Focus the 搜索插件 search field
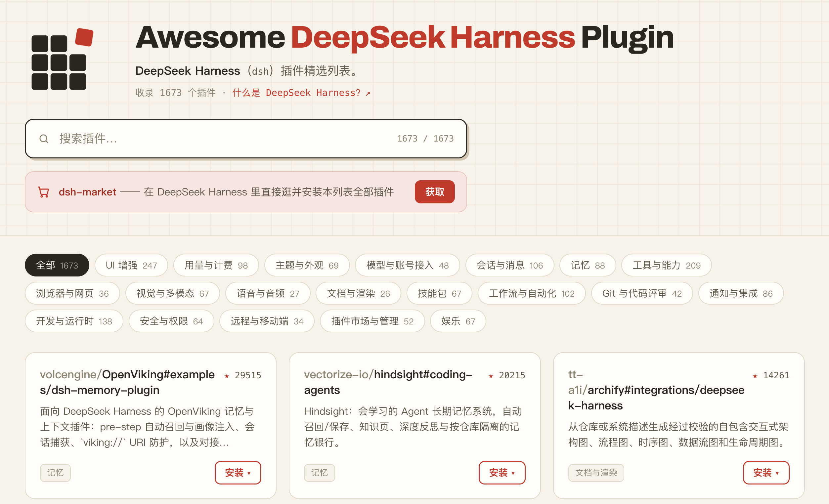 pos(246,139)
